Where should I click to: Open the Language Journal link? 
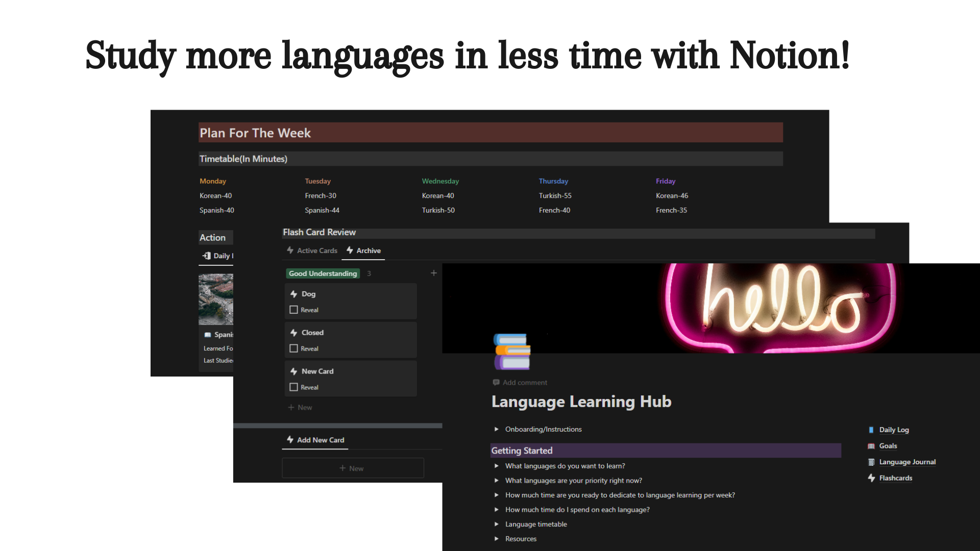(908, 462)
